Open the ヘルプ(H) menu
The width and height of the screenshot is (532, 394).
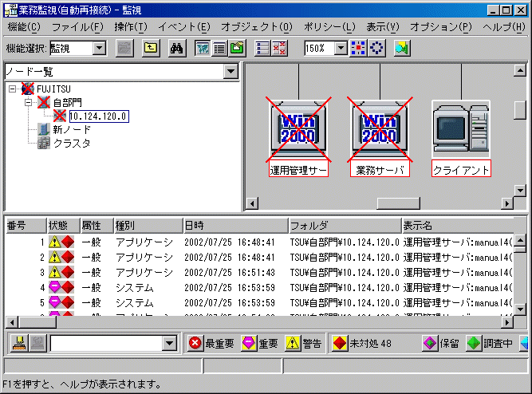point(504,27)
